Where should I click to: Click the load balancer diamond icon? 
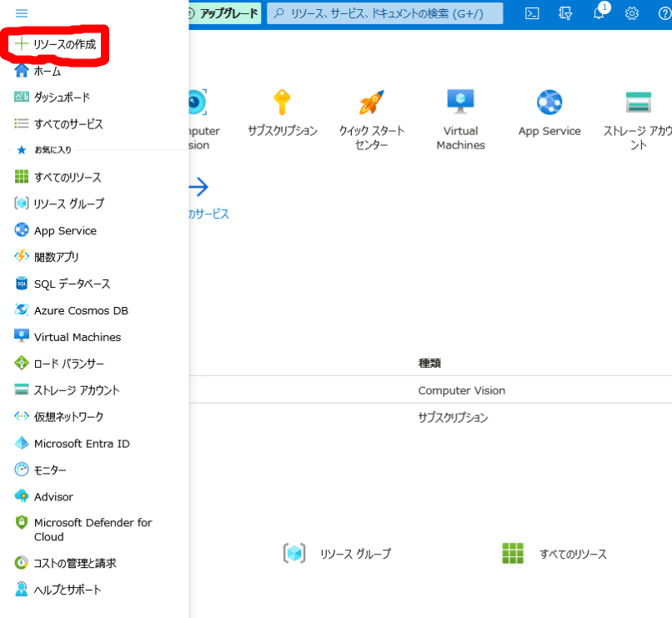(22, 363)
